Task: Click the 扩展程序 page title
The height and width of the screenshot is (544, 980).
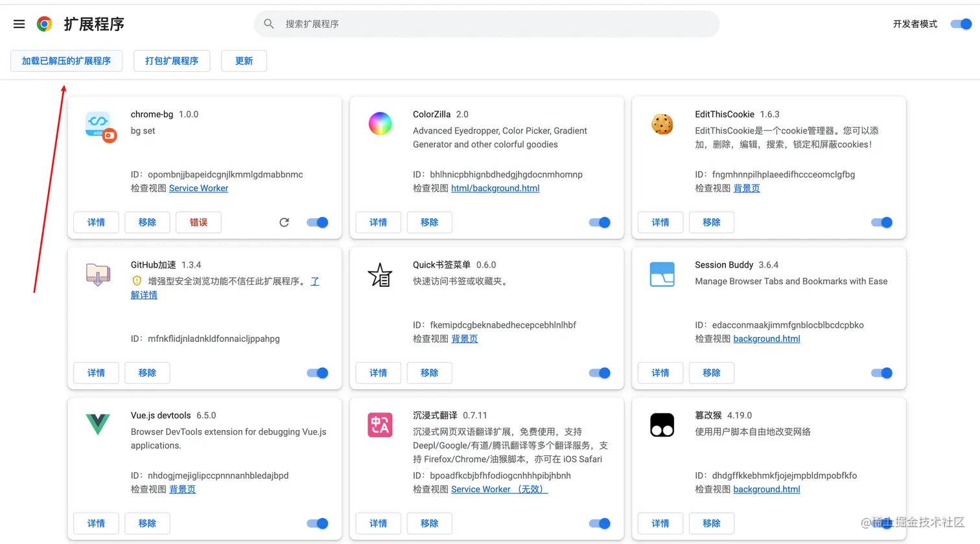Action: tap(94, 24)
